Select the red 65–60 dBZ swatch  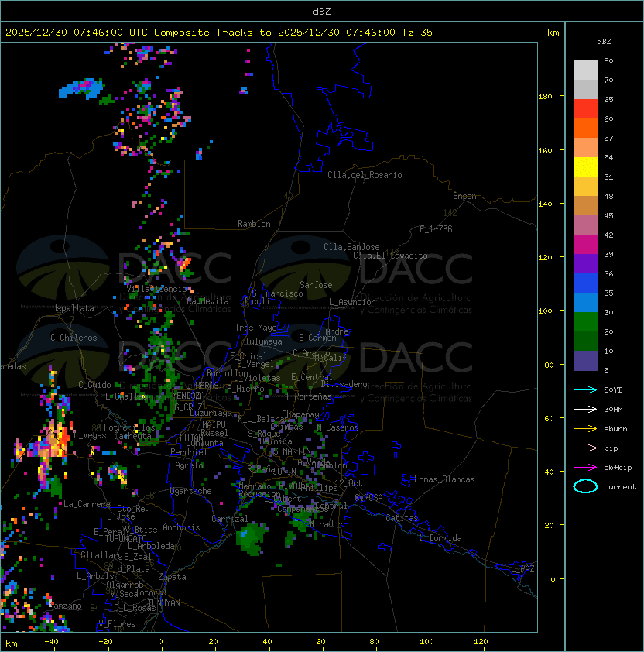coord(585,109)
